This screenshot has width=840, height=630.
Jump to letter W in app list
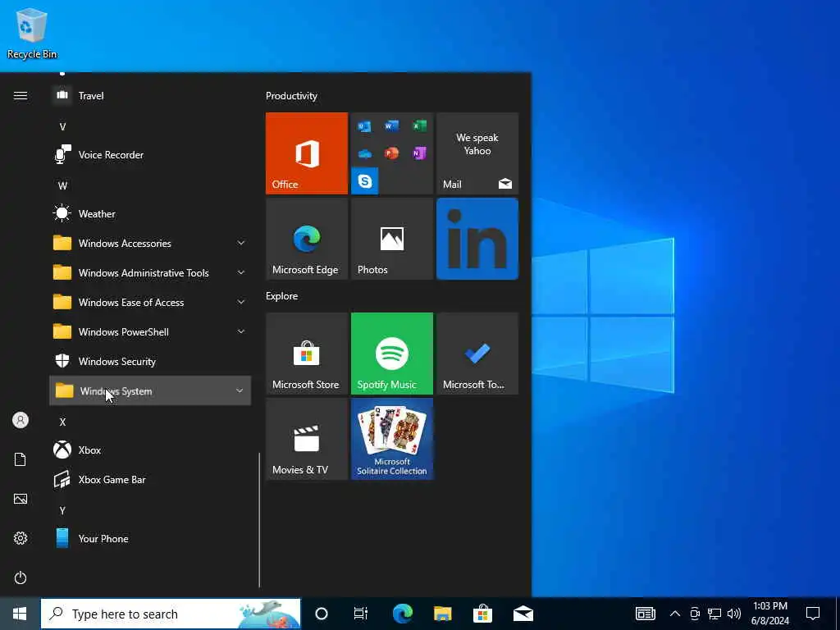tap(62, 186)
